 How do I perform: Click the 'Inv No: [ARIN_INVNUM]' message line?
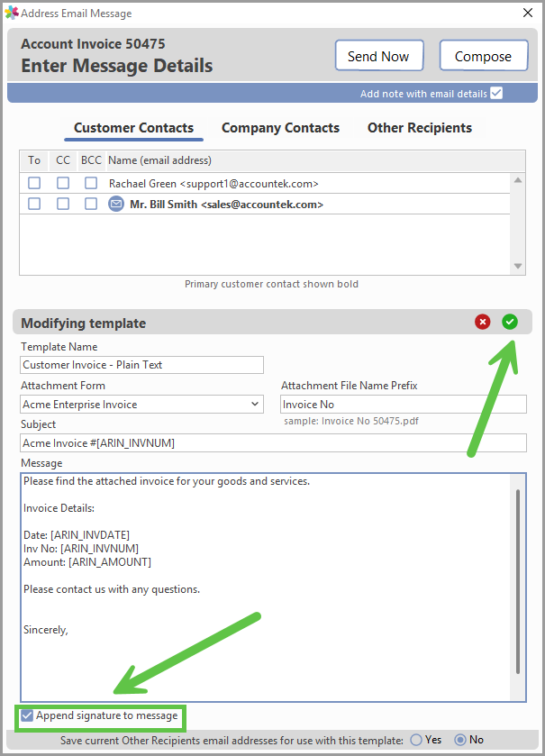click(x=81, y=549)
